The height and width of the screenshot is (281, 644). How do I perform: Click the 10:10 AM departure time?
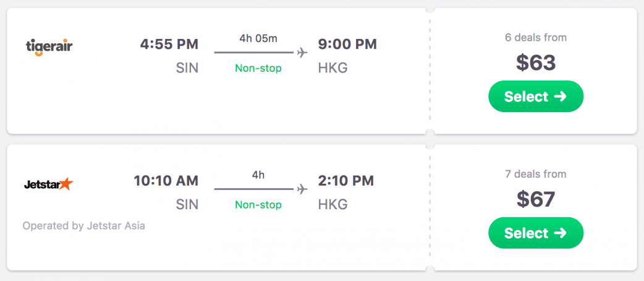point(166,181)
